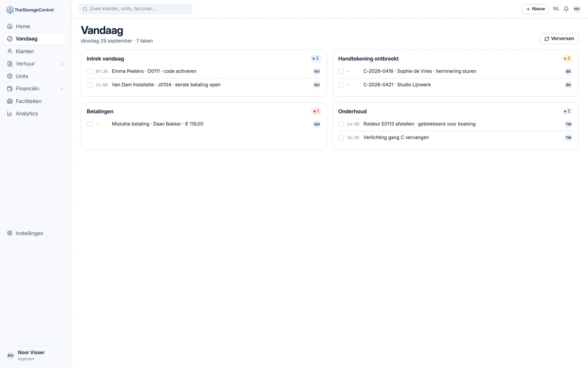Image resolution: width=588 pixels, height=368 pixels.
Task: Check off the Emma Peeters D0111 task
Action: [x=90, y=71]
